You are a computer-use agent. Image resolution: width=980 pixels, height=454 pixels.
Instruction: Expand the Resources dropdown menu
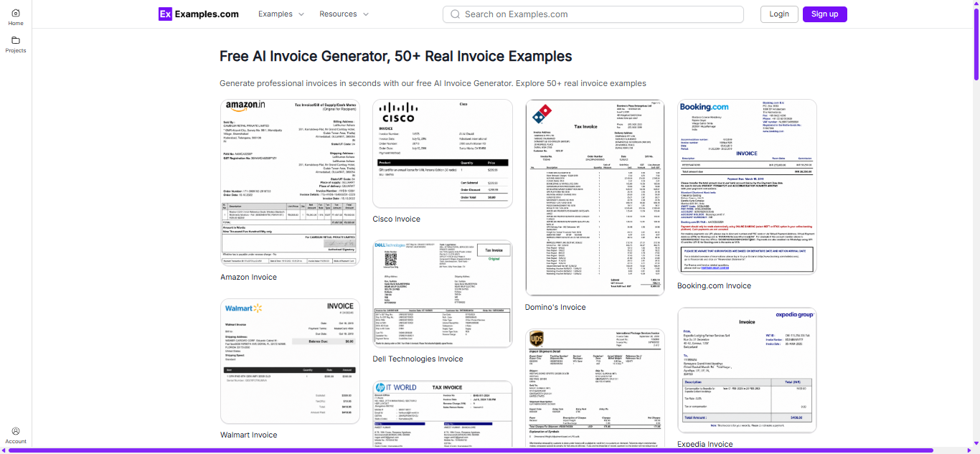344,14
